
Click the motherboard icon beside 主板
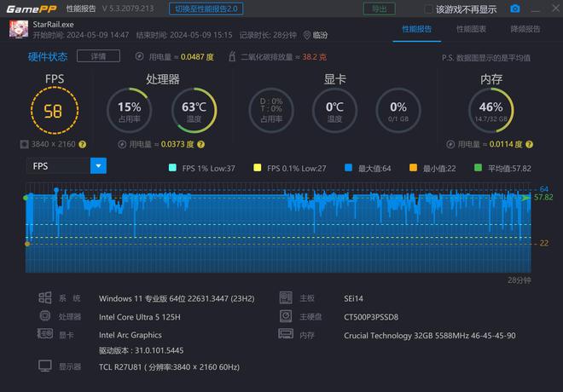click(x=286, y=297)
